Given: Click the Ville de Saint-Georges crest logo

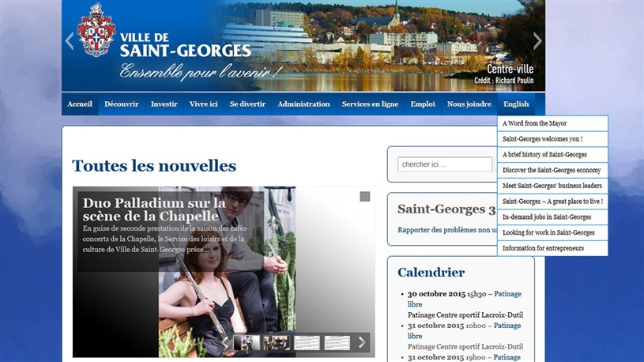Looking at the screenshot, I should [x=96, y=29].
